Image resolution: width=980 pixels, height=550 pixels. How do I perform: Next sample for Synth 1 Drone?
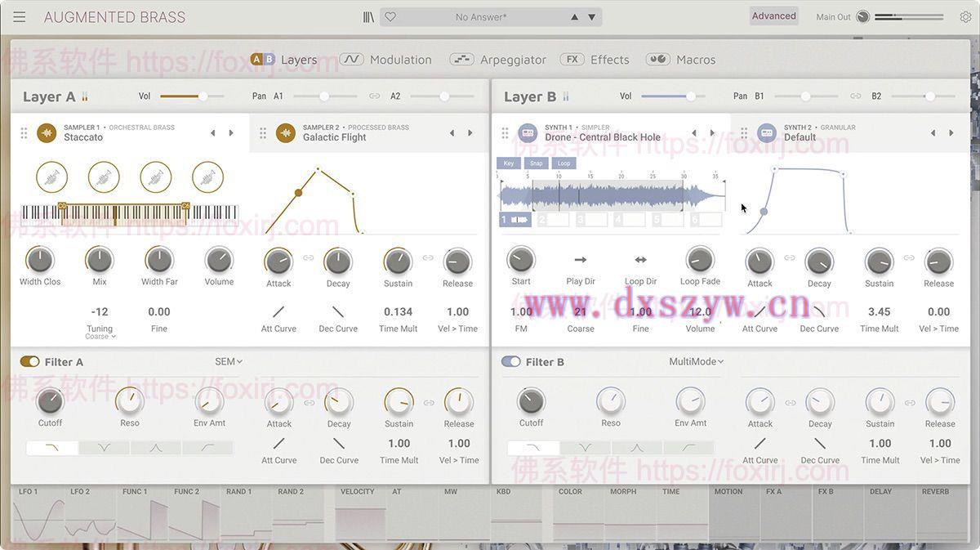click(712, 132)
